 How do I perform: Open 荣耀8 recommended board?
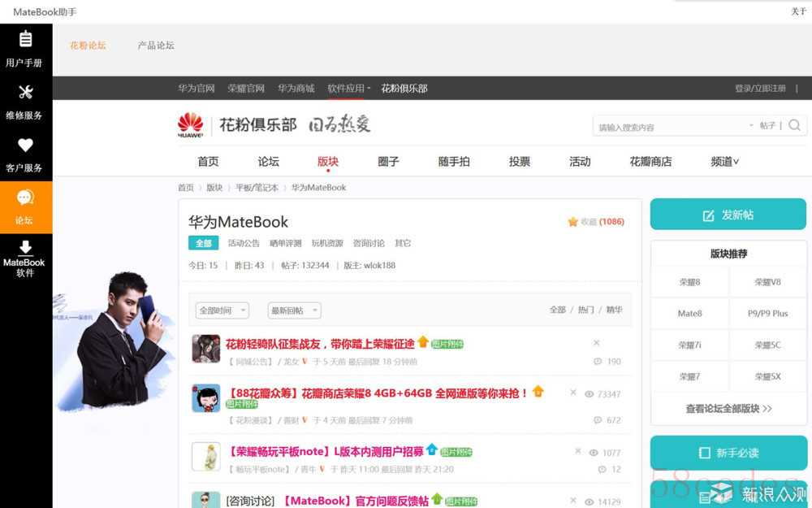pos(689,282)
